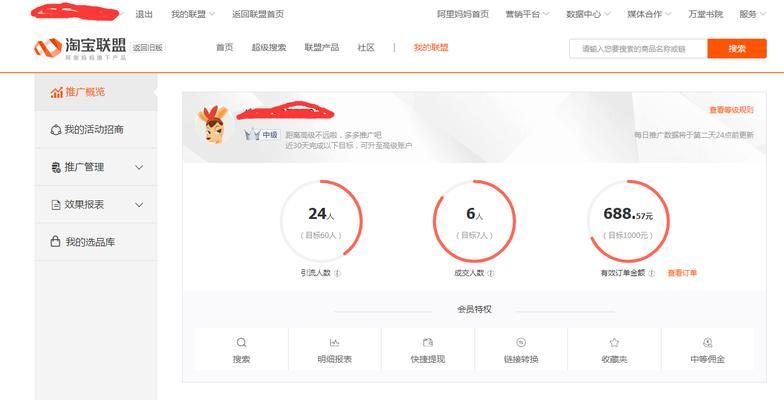Click 查看订单 link

[682, 273]
